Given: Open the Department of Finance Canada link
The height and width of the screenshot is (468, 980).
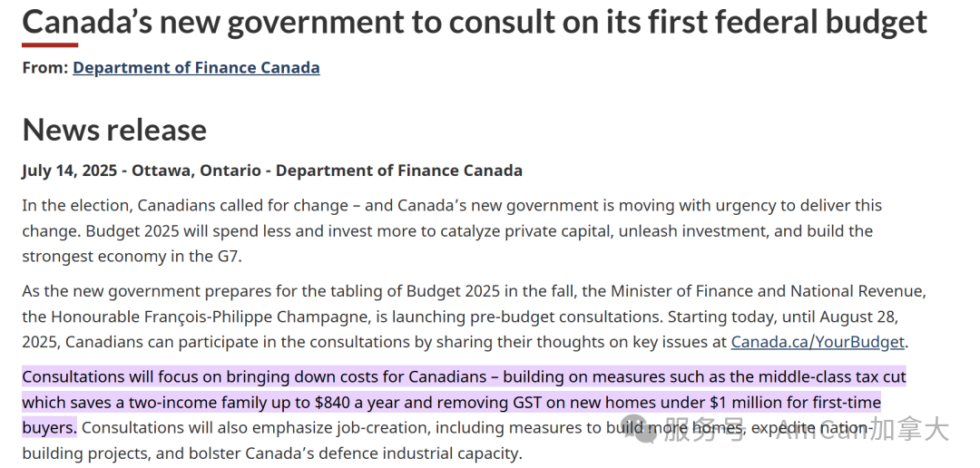Looking at the screenshot, I should click(196, 67).
